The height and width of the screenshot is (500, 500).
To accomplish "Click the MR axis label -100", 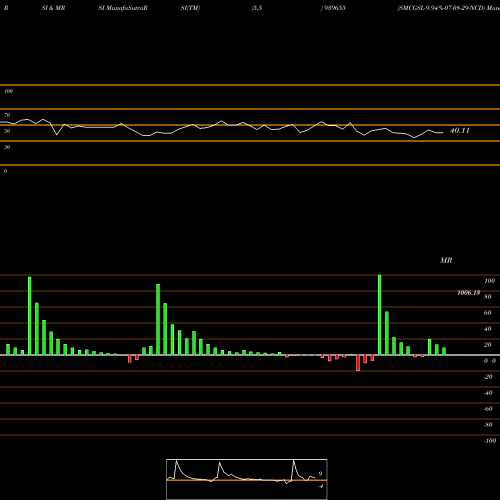I will pyautogui.click(x=490, y=441).
